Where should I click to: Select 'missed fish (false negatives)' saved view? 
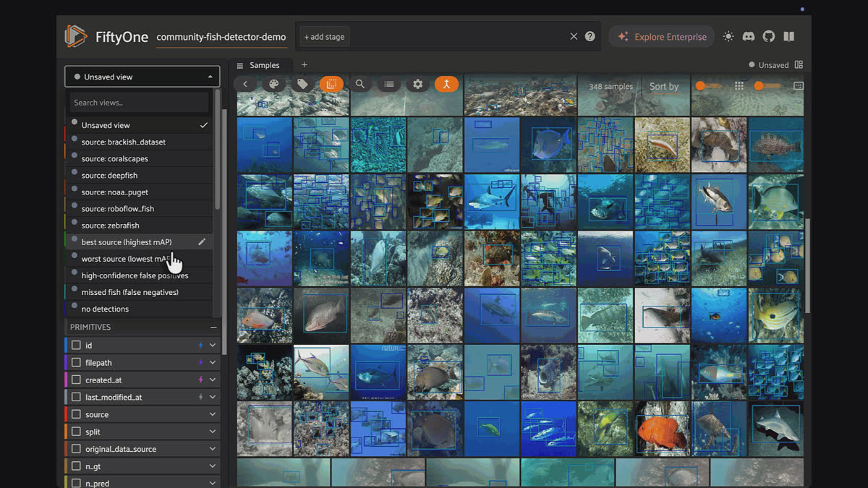139,292
